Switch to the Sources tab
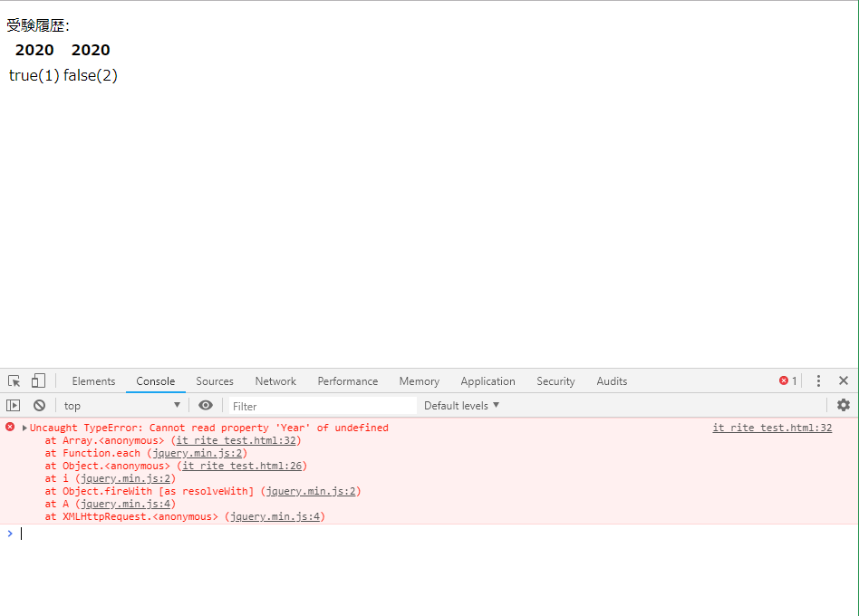The image size is (859, 616). [215, 380]
